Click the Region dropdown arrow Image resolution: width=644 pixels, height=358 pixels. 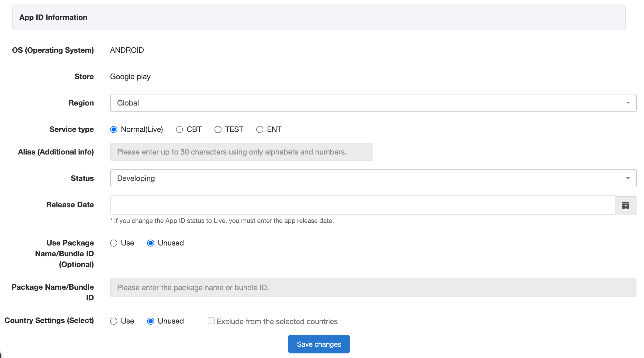[x=628, y=103]
